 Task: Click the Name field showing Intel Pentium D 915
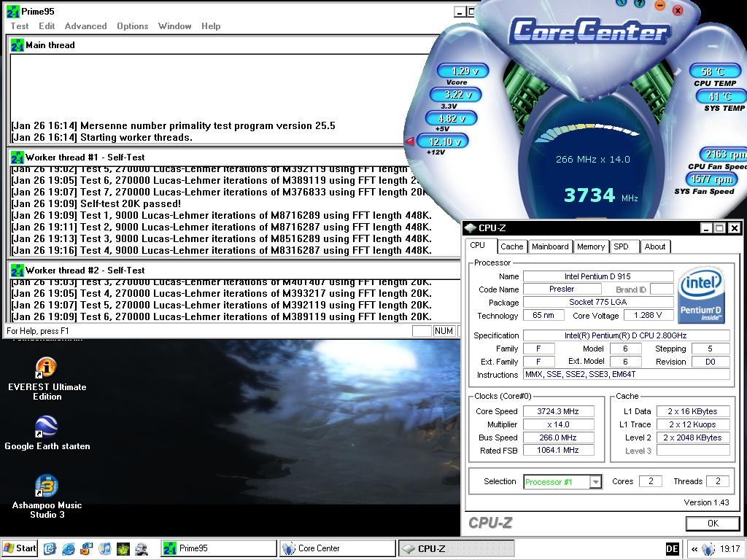[598, 276]
